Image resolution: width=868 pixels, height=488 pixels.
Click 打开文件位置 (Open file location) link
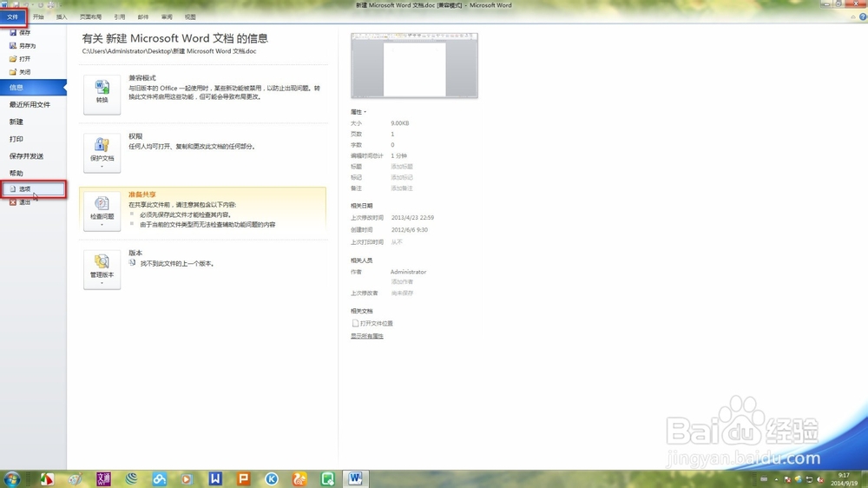click(372, 324)
